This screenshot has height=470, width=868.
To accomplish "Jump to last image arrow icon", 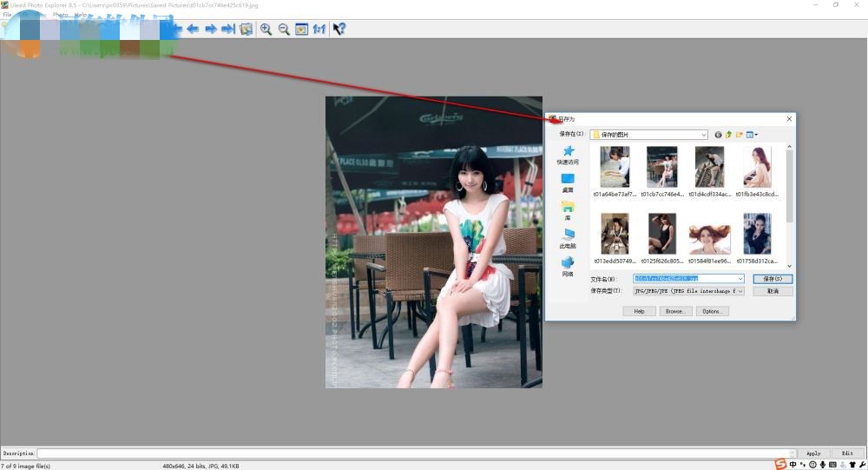I will [227, 29].
